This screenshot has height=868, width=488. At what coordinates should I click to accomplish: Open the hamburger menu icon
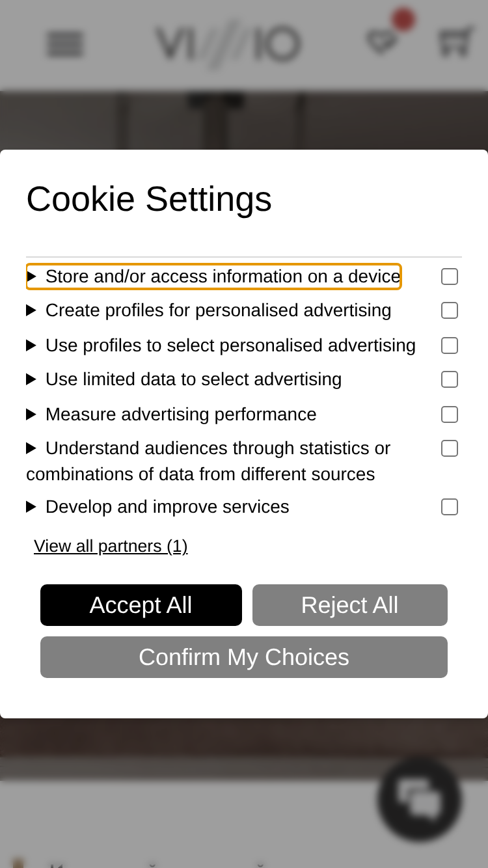65,44
